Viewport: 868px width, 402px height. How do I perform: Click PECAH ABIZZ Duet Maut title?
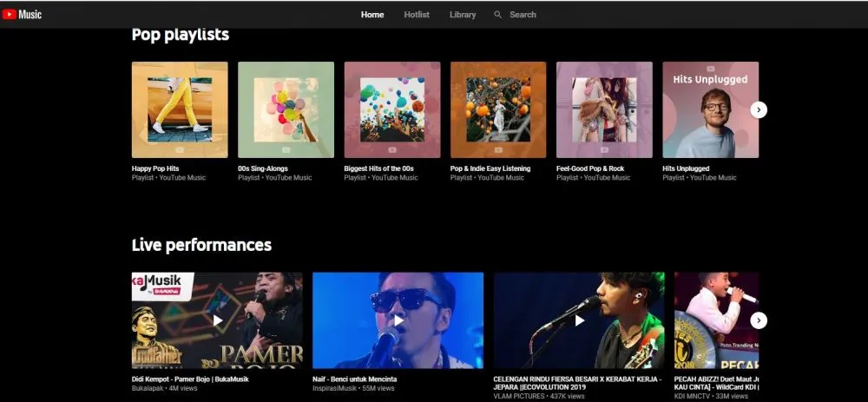click(716, 383)
